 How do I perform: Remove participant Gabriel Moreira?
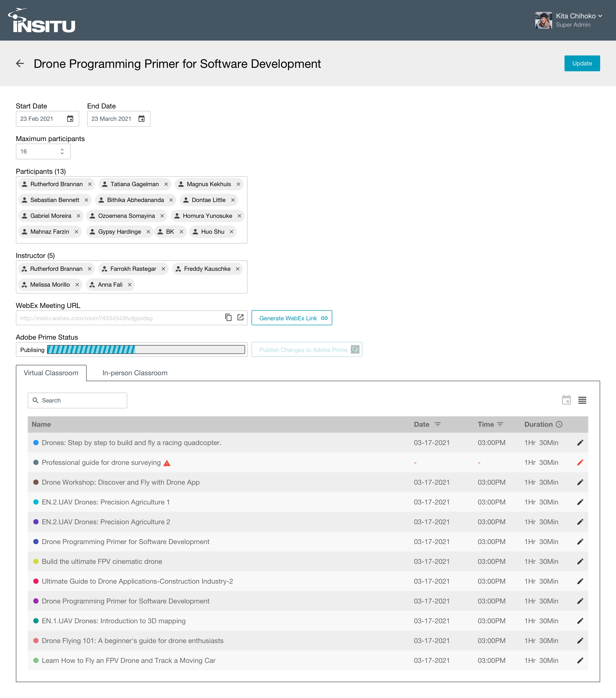click(78, 216)
